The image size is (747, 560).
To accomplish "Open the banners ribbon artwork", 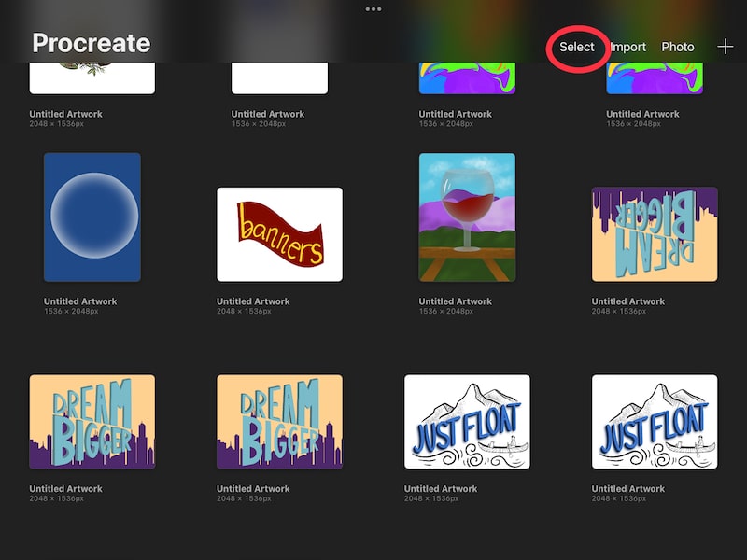I will pyautogui.click(x=279, y=234).
